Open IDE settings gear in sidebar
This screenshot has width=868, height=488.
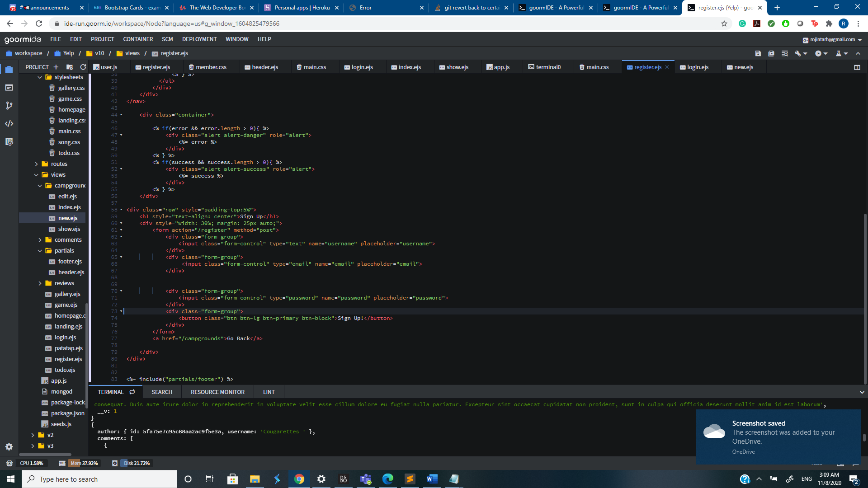[x=9, y=446]
